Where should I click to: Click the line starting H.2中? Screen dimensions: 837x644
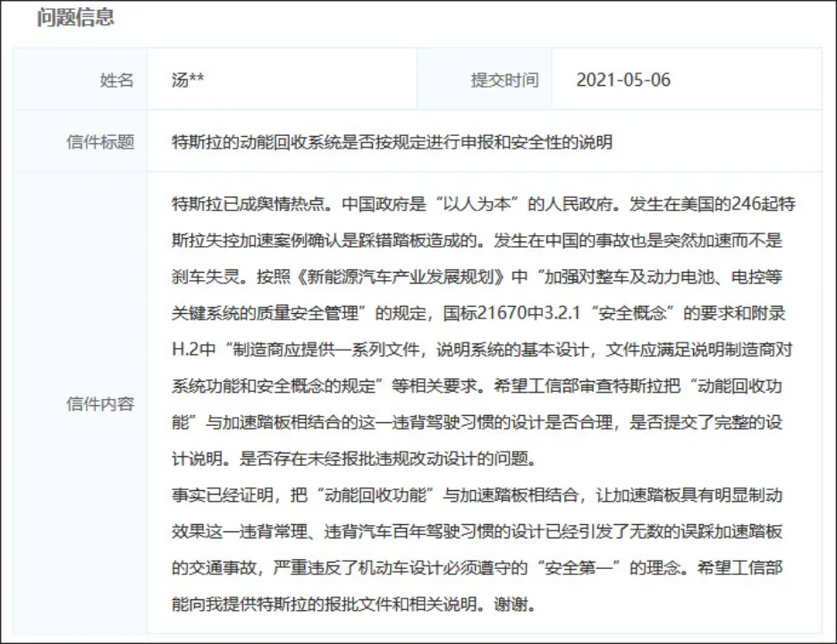pos(482,349)
